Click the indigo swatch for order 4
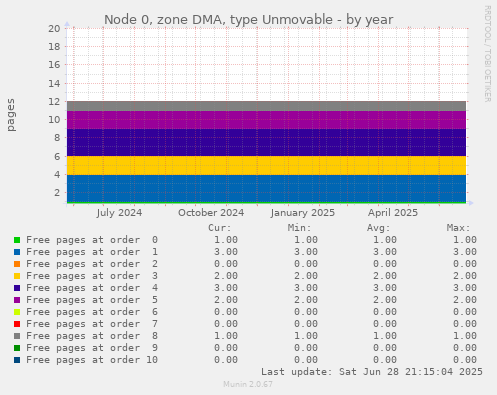The width and height of the screenshot is (497, 395). [x=17, y=288]
